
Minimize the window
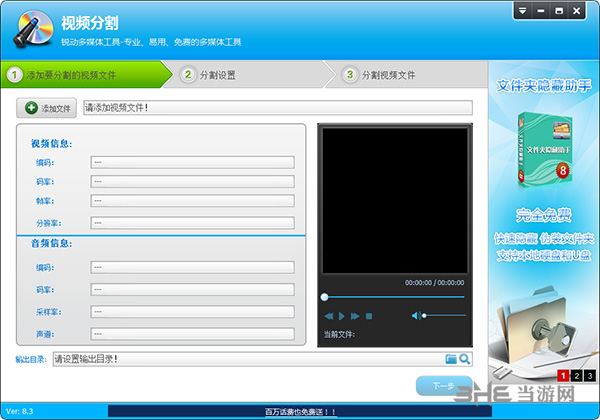(541, 11)
